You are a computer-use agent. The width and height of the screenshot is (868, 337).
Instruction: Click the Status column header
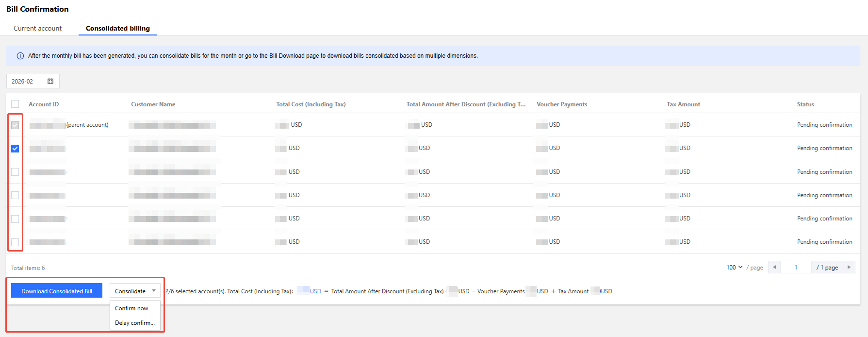click(805, 104)
